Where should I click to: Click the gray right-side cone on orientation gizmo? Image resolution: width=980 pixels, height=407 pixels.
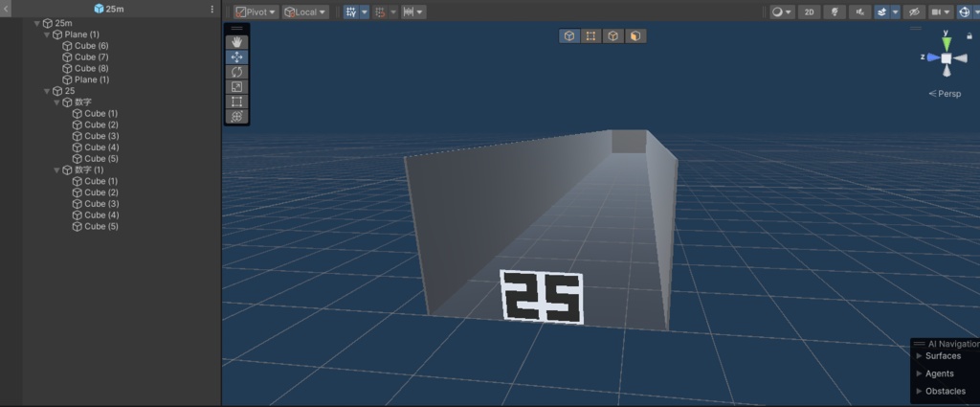960,58
